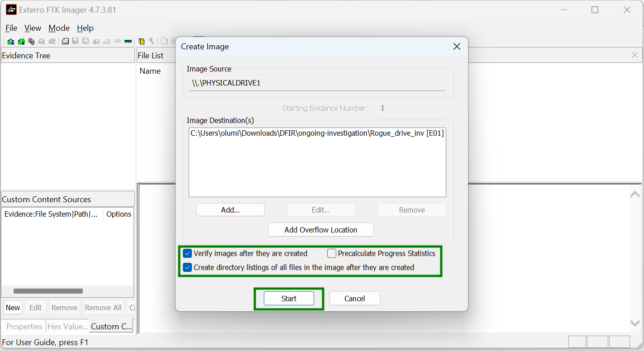The image size is (644, 351).
Task: Close the Create Image dialog
Action: 457,47
